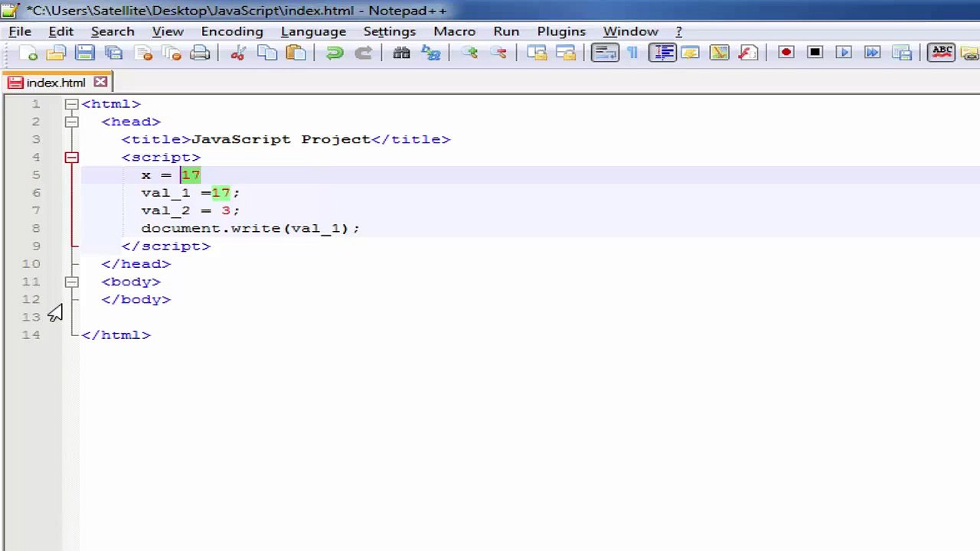980x551 pixels.
Task: Open the ? help menu
Action: (678, 31)
